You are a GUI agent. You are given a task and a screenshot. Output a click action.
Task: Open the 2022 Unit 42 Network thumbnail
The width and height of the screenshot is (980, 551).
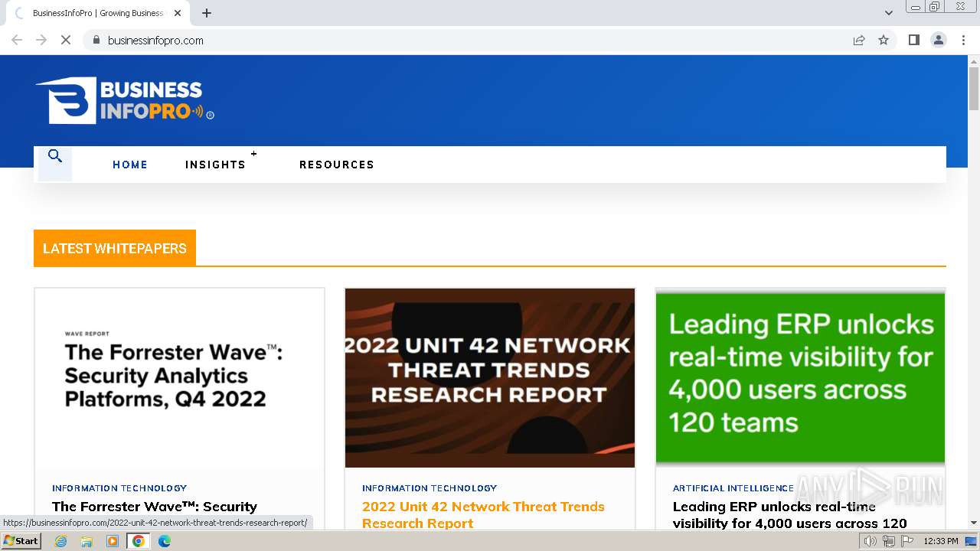coord(490,378)
